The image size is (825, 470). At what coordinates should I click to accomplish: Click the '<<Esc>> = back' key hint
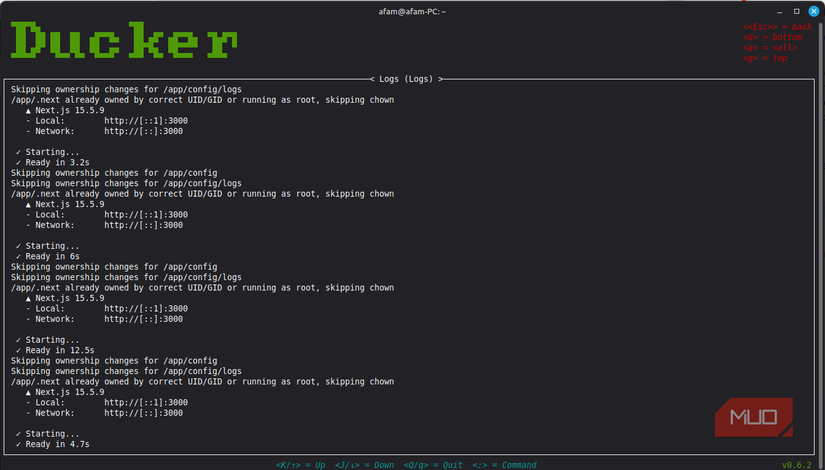click(777, 27)
